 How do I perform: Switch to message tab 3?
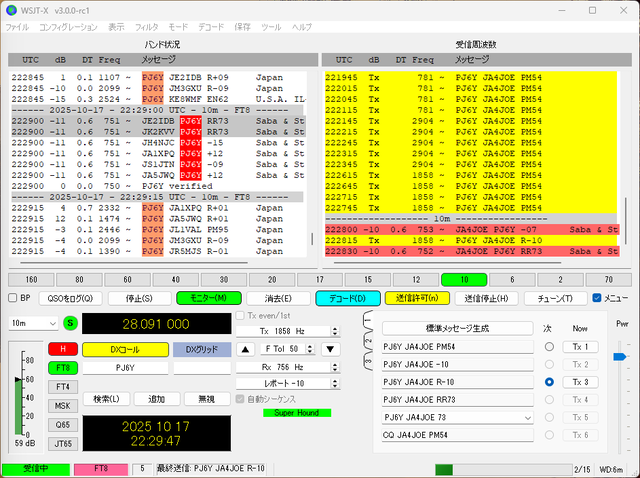click(368, 361)
